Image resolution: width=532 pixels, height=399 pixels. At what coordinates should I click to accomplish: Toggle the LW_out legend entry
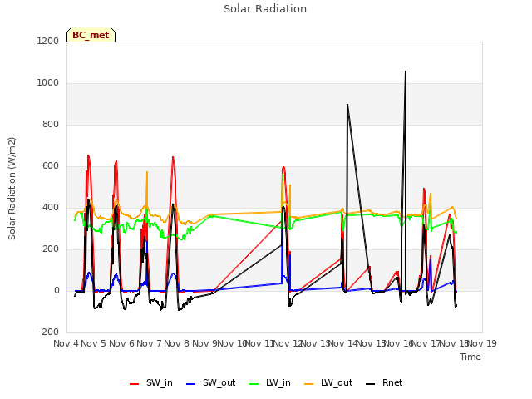[x=328, y=383]
